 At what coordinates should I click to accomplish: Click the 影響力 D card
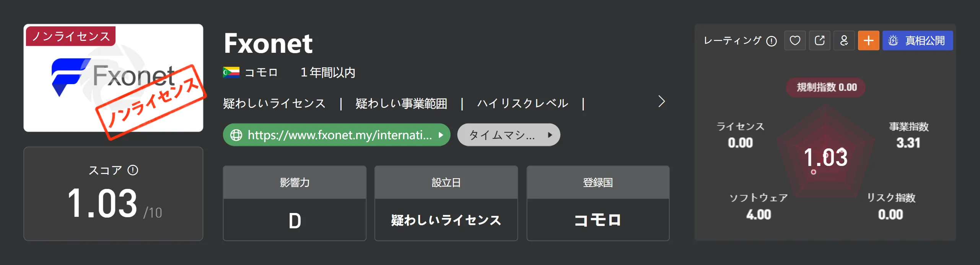point(295,203)
